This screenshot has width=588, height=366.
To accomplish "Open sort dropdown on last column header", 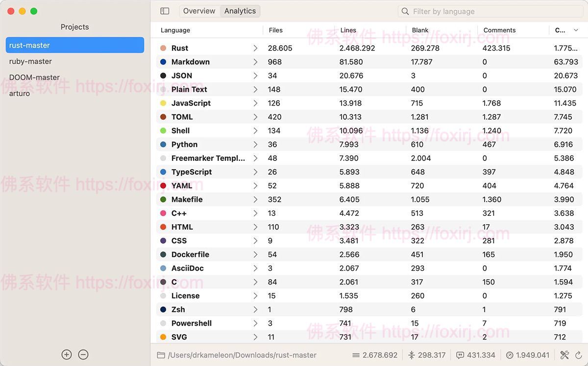I will point(576,30).
